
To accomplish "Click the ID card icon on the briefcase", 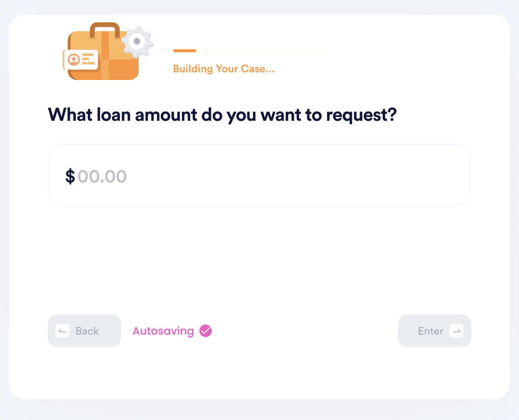I will (80, 60).
